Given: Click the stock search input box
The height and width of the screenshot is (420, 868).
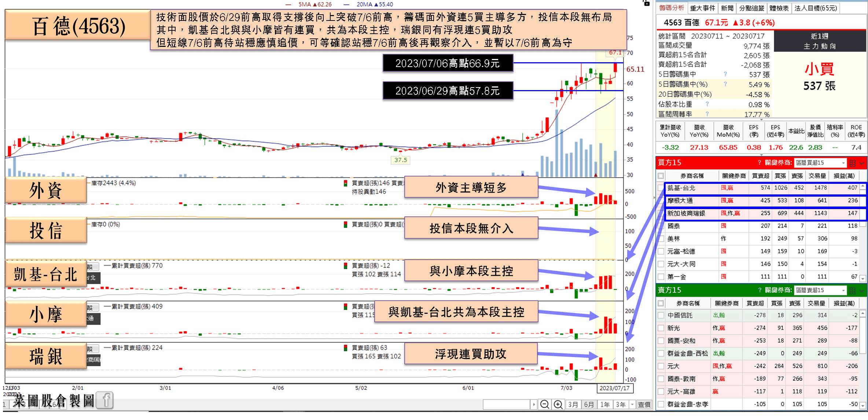Looking at the screenshot, I should coord(507,404).
